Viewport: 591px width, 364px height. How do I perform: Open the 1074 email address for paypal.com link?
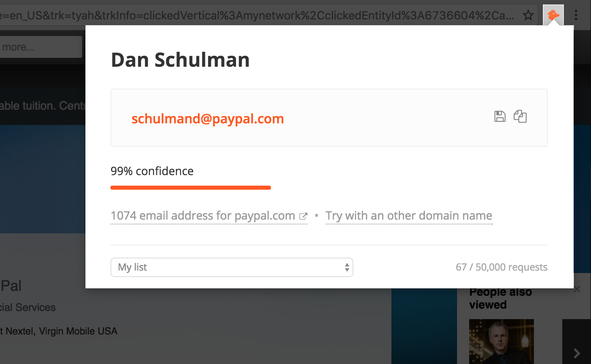coord(202,216)
